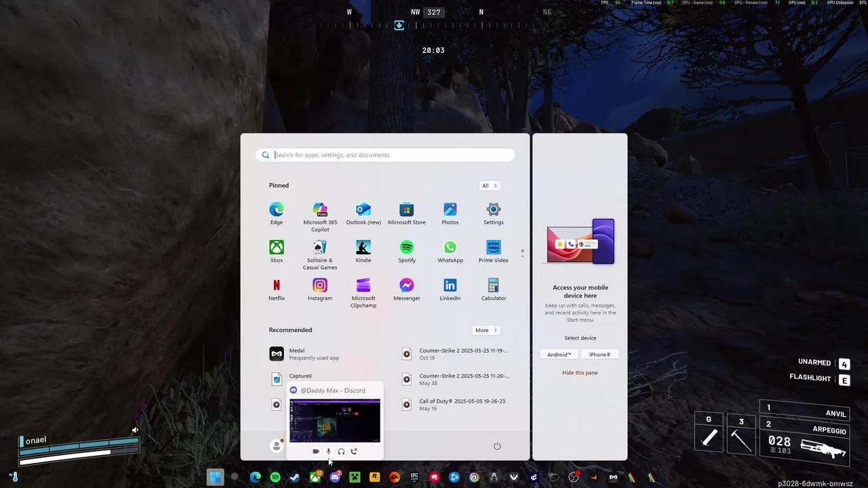
Task: Click the Xbox taskbar icon with badge
Action: pyautogui.click(x=315, y=477)
